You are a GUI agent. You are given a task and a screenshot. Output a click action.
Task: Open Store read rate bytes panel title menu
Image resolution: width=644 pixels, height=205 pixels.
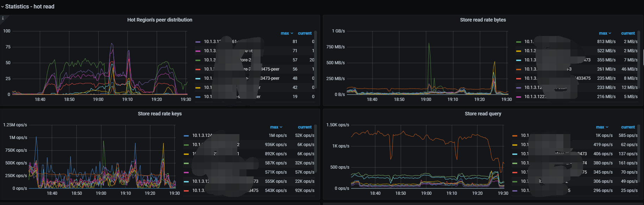tap(483, 20)
